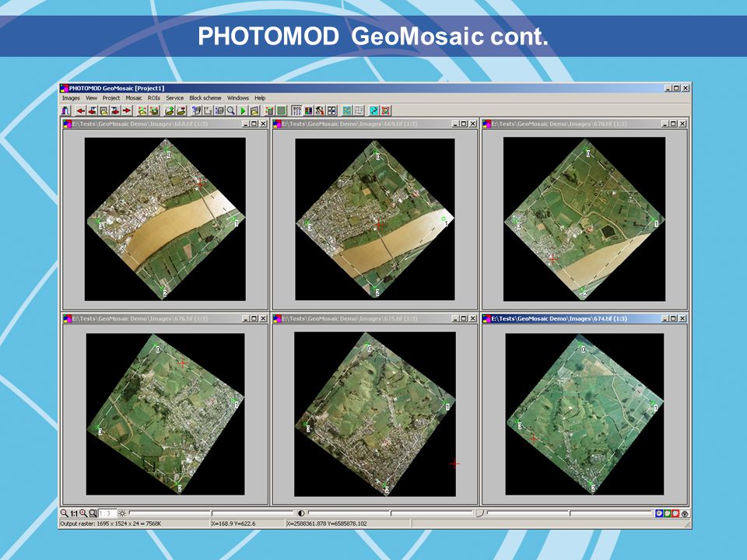Viewport: 747px width, 560px height.
Task: Click the cyan curved-arrow toolbar icon
Action: pos(374,111)
